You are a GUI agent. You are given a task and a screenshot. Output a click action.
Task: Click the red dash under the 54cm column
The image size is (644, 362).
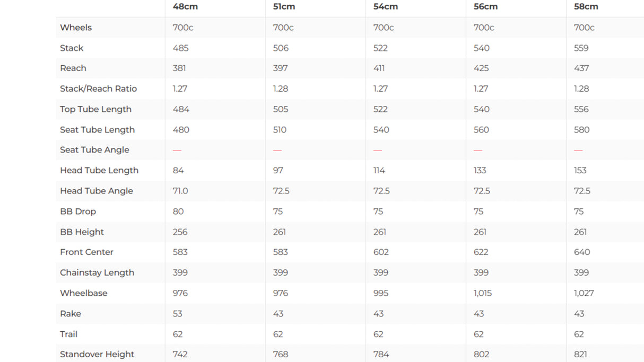coord(378,150)
